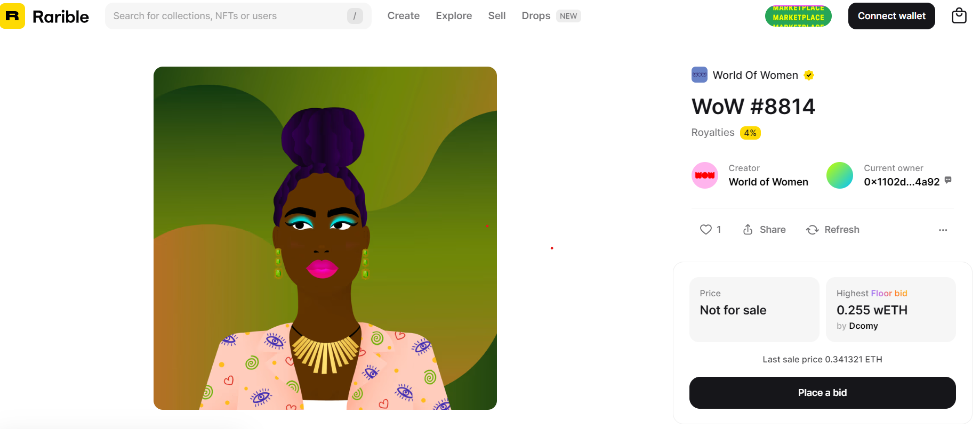Image resolution: width=980 pixels, height=429 pixels.
Task: Click the Refresh arrows icon
Action: point(812,230)
